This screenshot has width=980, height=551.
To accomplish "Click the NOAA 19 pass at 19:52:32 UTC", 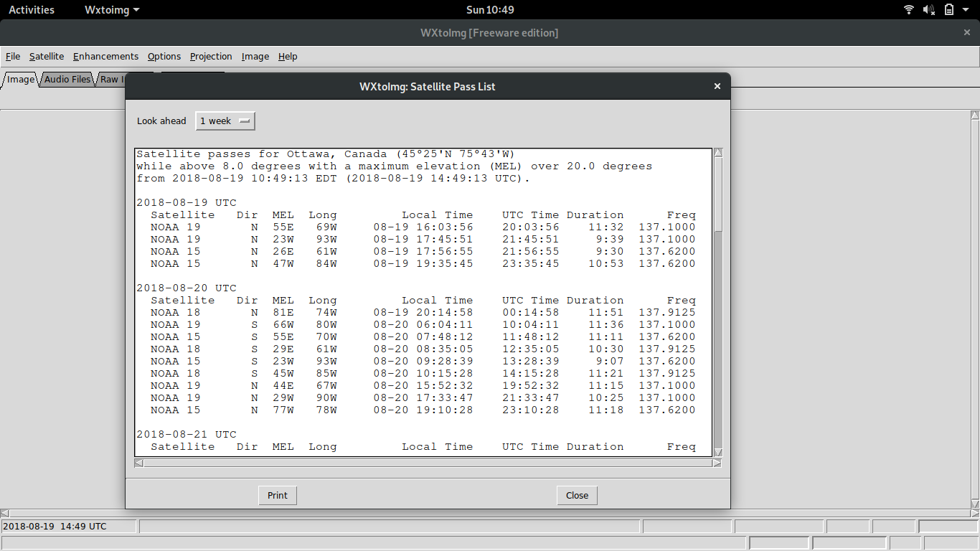I will (423, 385).
